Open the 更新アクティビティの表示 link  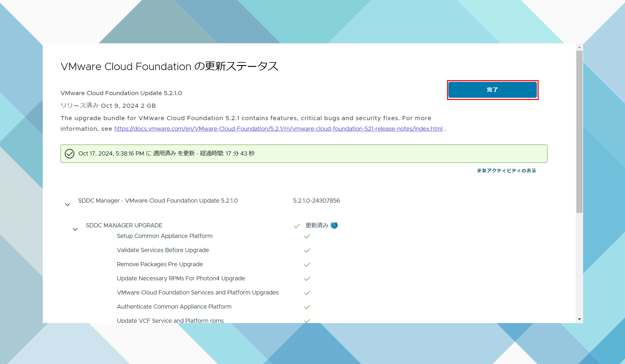click(x=507, y=171)
